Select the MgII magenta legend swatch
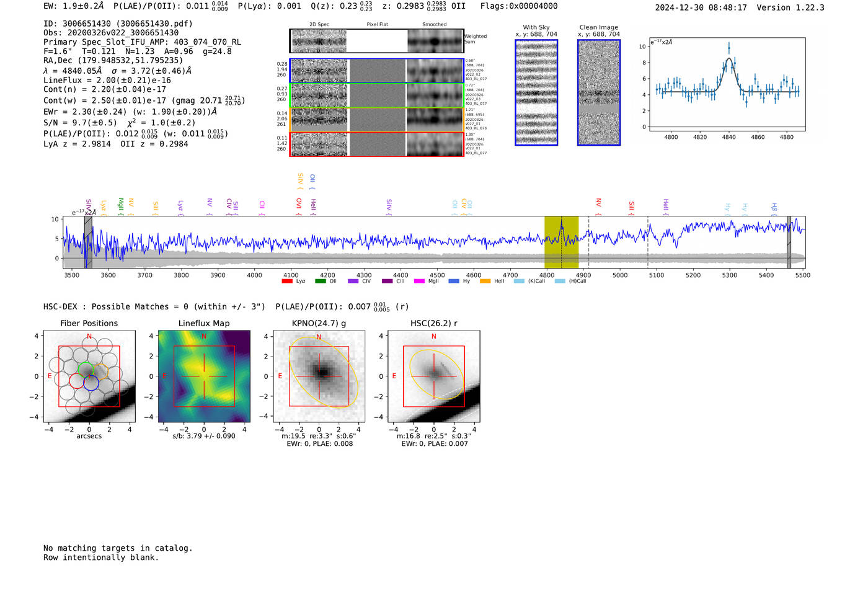 419,281
